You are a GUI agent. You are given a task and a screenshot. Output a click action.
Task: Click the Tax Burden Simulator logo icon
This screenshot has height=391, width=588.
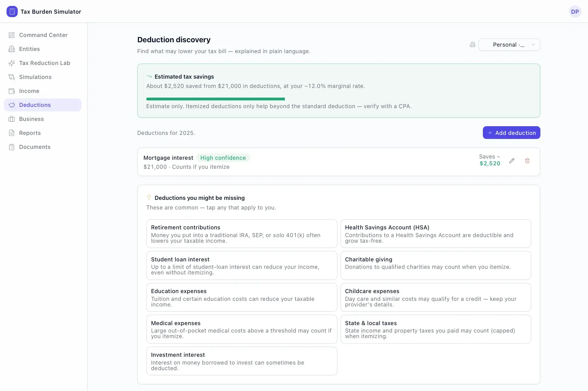12,11
